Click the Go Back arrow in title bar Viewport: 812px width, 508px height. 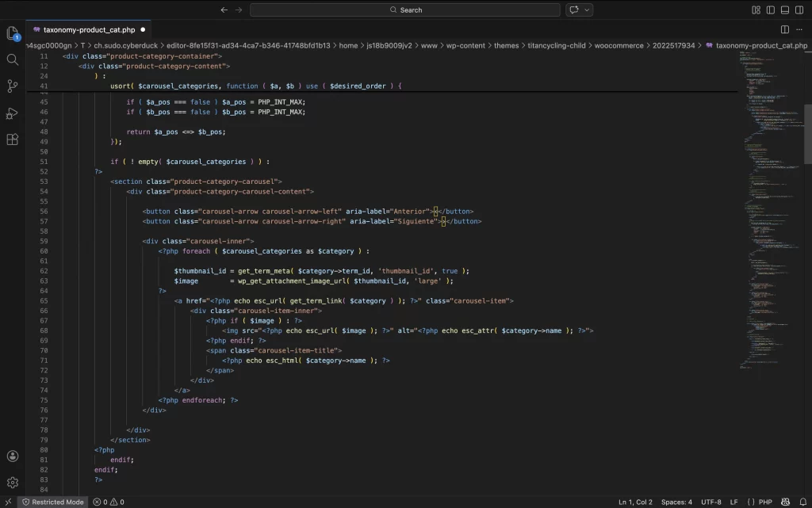pos(224,10)
